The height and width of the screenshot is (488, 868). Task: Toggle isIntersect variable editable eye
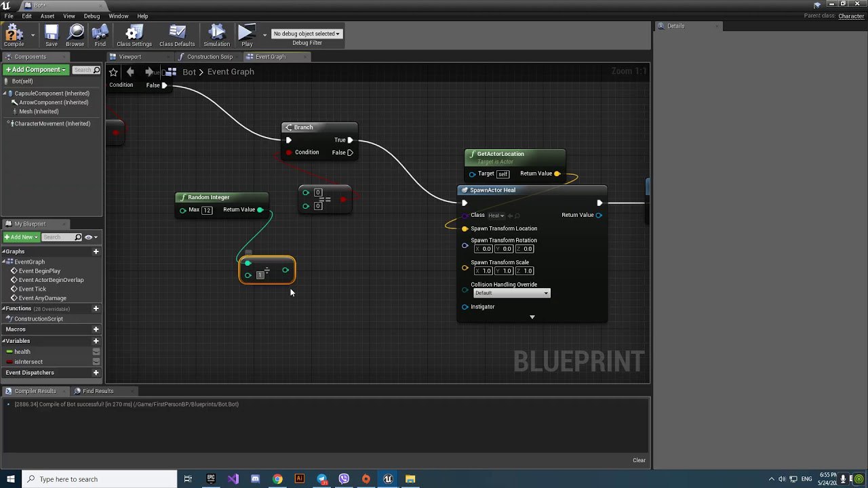point(96,362)
